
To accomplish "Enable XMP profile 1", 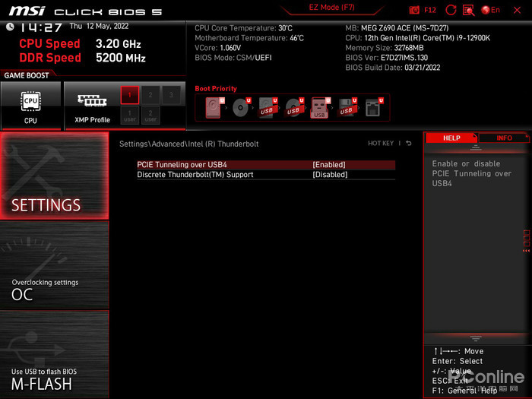I will click(130, 95).
